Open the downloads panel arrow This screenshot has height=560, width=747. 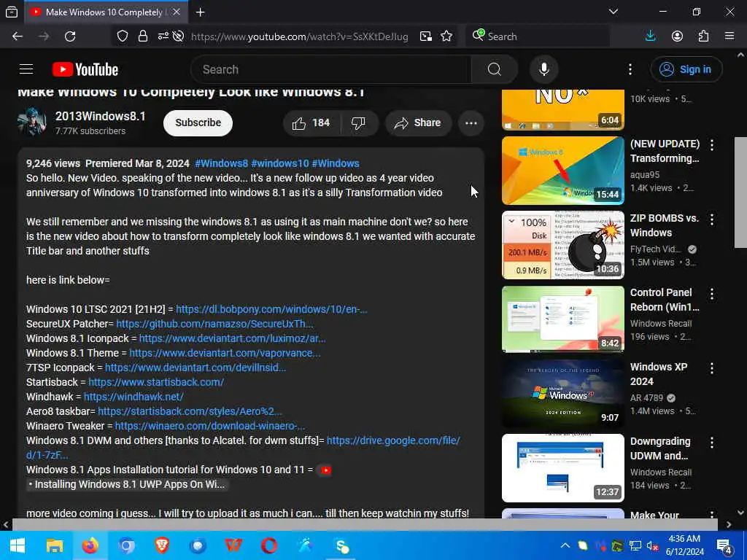point(650,36)
